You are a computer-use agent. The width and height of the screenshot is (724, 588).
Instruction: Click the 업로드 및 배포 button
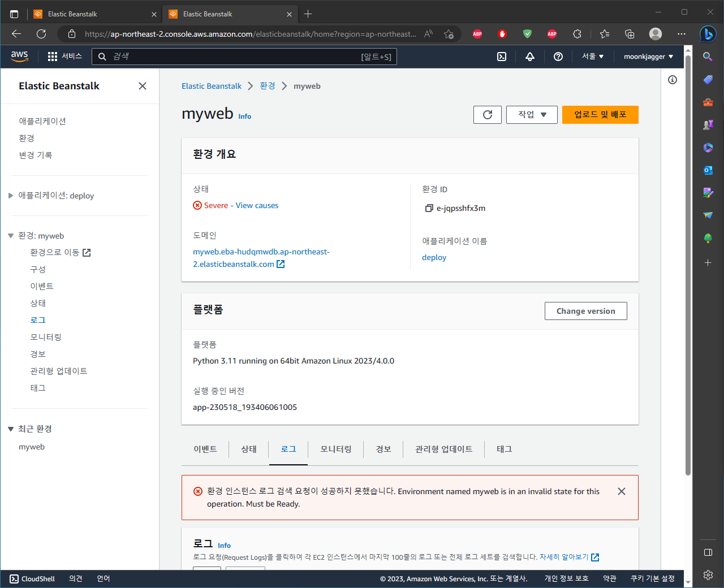(x=600, y=115)
